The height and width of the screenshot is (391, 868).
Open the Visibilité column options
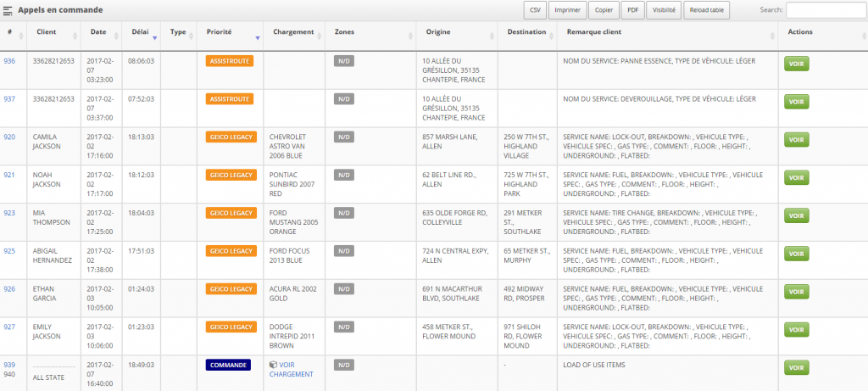664,10
